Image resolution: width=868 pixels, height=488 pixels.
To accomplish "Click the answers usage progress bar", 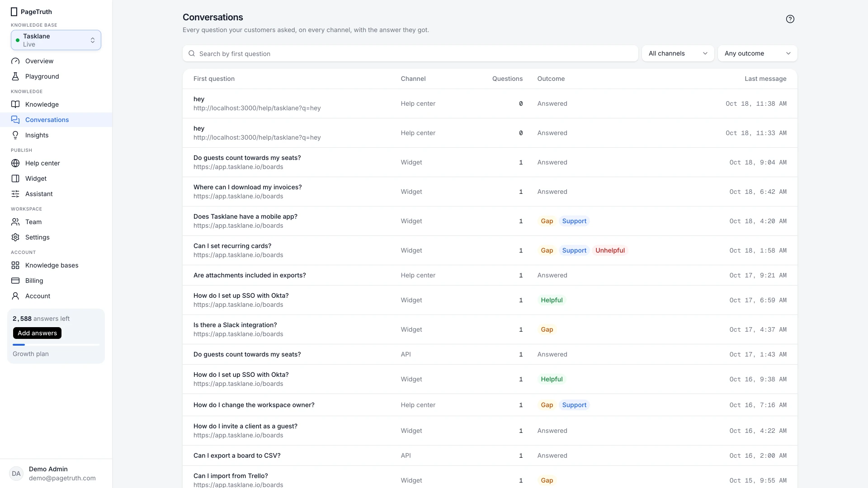I will coord(56,345).
